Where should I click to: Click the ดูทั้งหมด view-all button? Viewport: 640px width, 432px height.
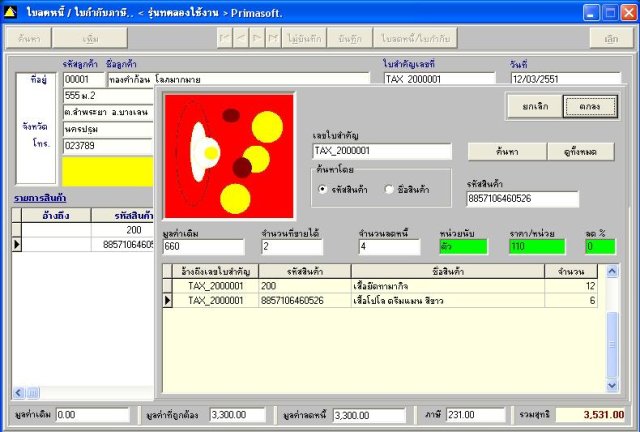click(580, 152)
